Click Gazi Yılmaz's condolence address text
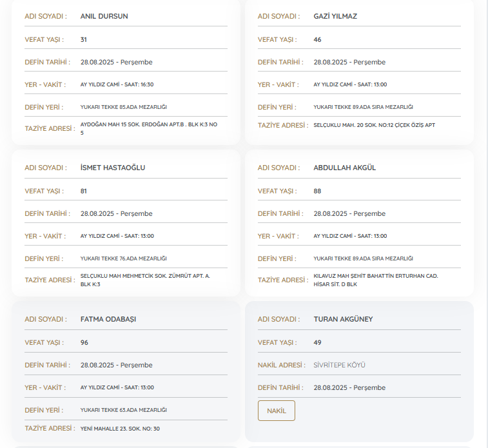The width and height of the screenshot is (488, 448). tap(374, 125)
